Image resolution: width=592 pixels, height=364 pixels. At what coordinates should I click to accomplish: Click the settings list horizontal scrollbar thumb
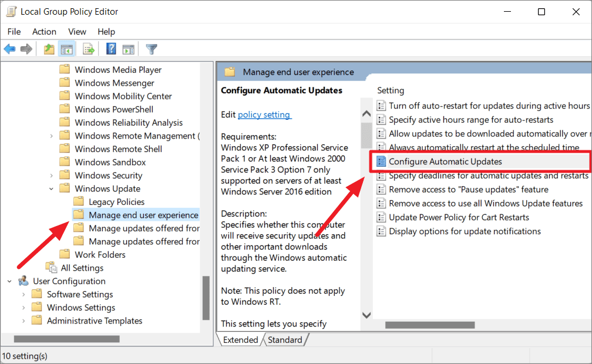tap(430, 325)
